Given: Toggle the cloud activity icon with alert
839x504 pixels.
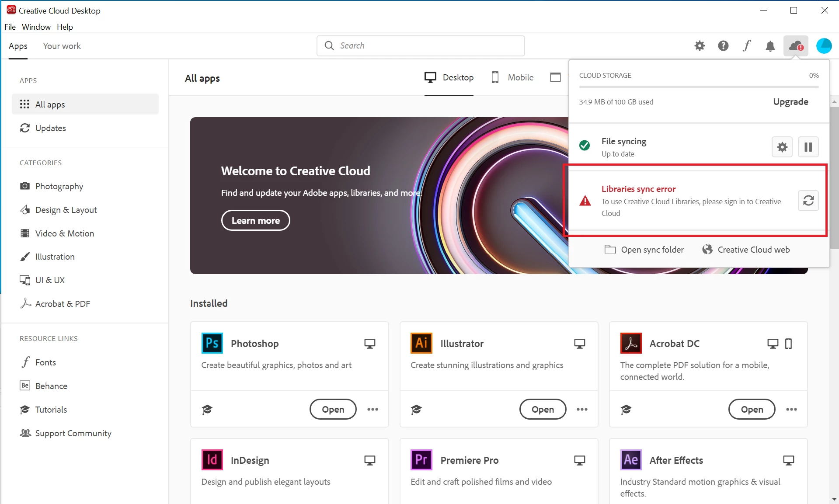Looking at the screenshot, I should click(x=796, y=46).
